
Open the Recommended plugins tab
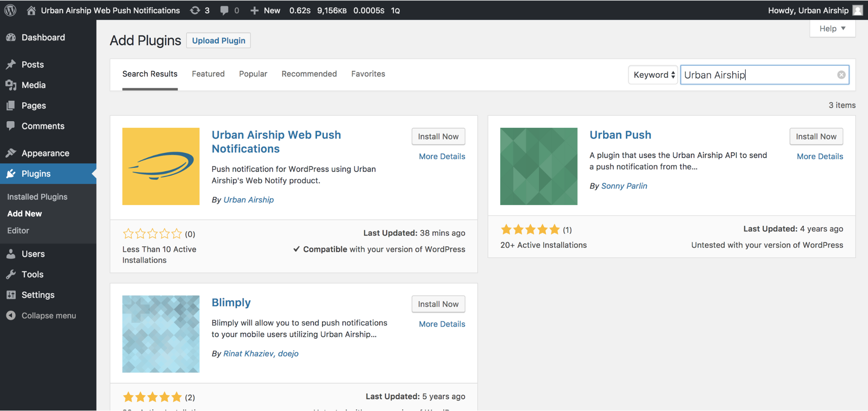tap(309, 74)
